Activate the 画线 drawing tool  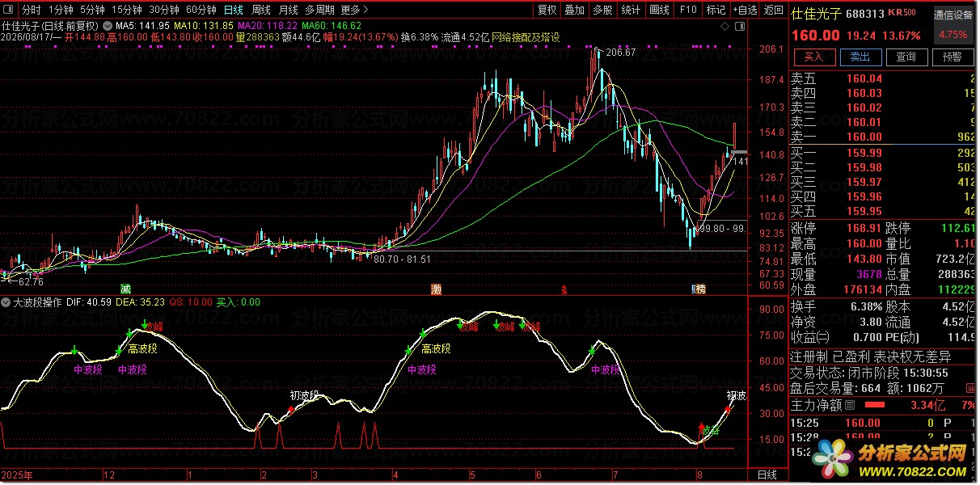(659, 11)
